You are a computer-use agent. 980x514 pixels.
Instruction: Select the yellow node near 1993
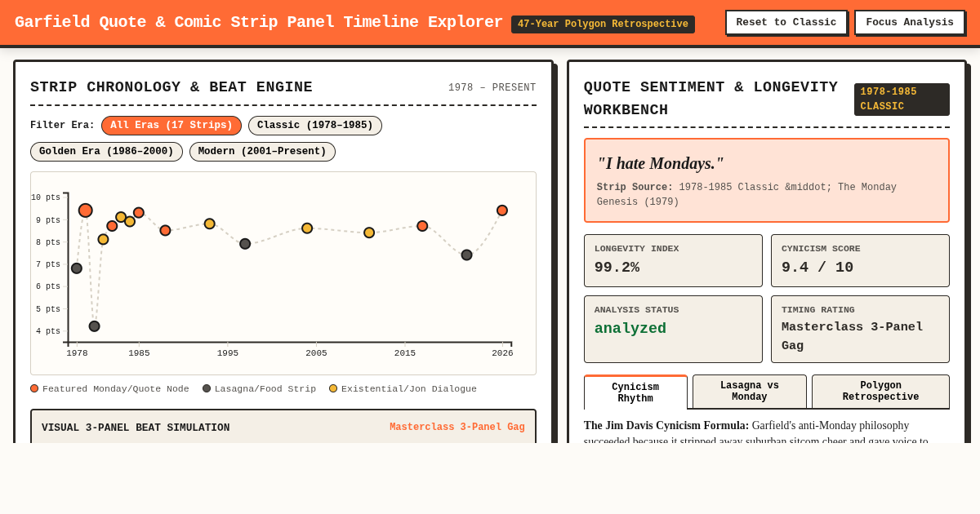point(210,224)
